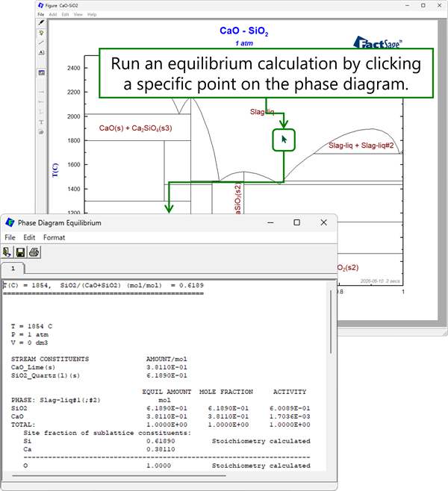Click the horizontal scrollbar under results text
The width and height of the screenshot is (448, 491).
click(x=119, y=475)
